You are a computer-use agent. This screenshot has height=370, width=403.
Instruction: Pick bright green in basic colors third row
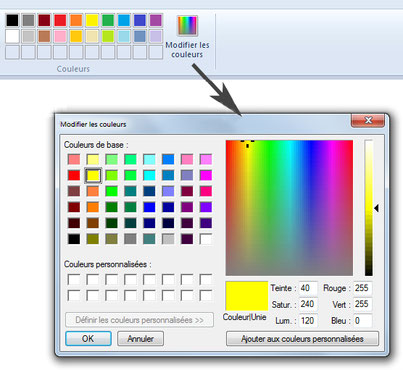[112, 191]
